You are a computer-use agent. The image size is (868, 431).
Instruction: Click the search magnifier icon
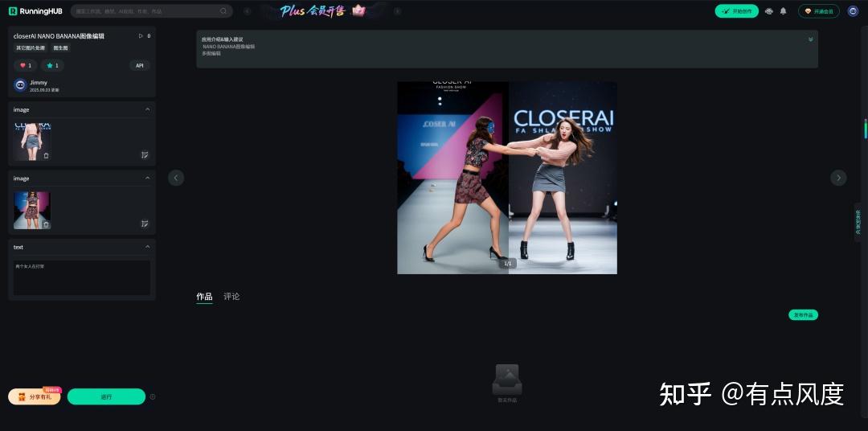223,11
